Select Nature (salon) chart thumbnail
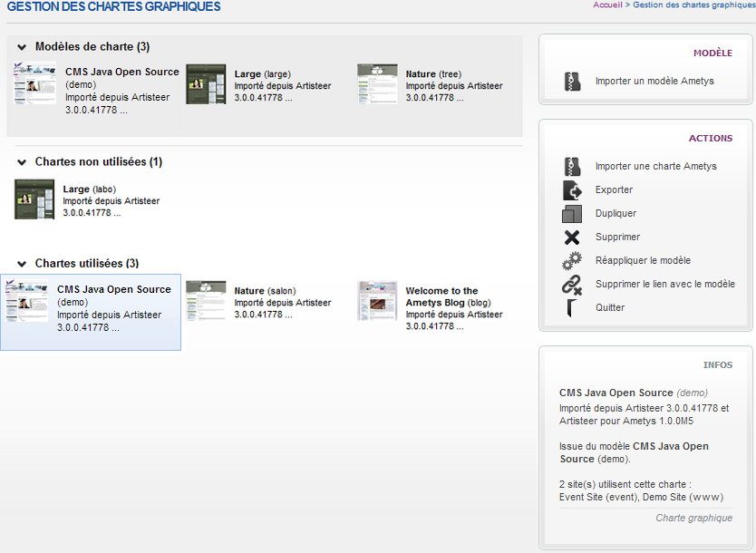The width and height of the screenshot is (756, 553). click(x=206, y=301)
